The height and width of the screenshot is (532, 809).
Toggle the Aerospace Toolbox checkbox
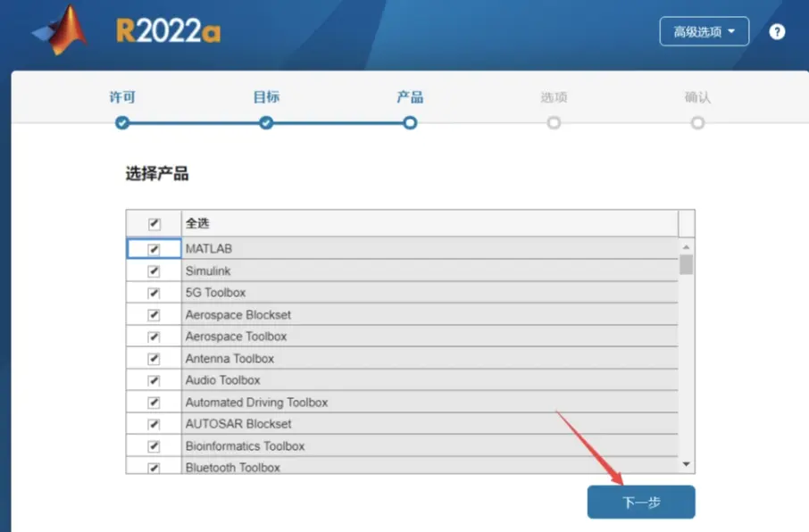point(154,337)
